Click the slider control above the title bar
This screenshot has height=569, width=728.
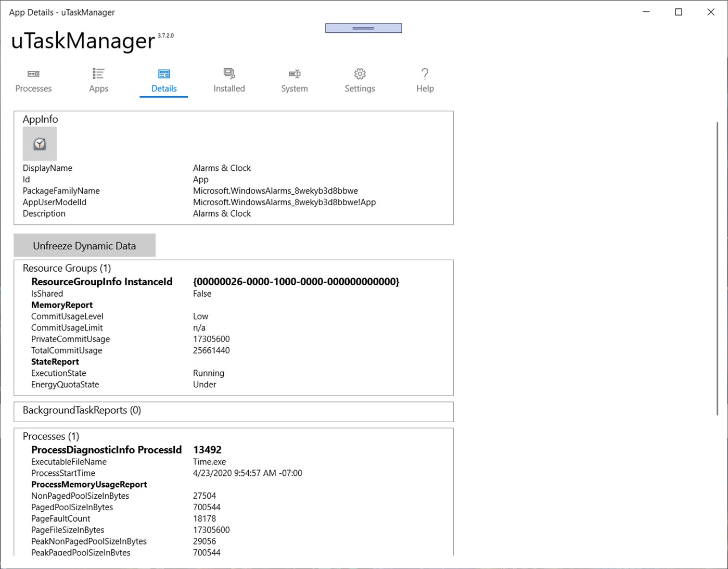[363, 28]
